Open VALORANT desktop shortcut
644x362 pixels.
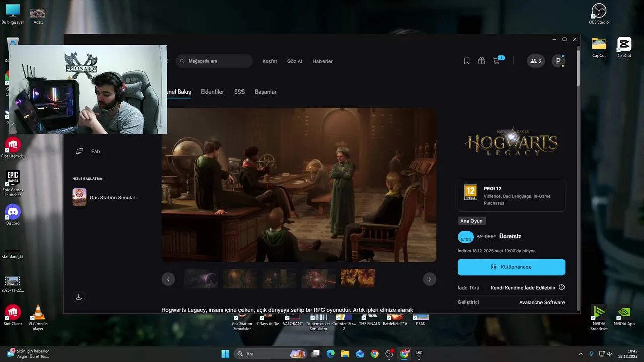(293, 320)
